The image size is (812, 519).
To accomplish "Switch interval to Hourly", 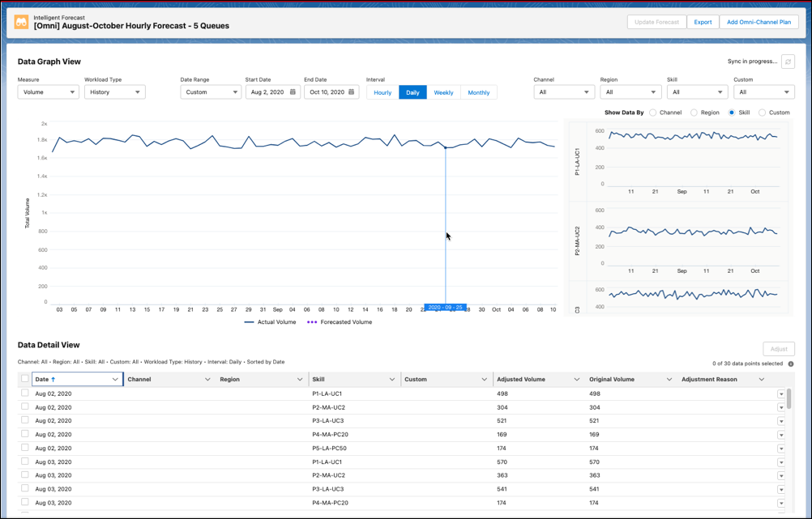I will click(x=382, y=92).
